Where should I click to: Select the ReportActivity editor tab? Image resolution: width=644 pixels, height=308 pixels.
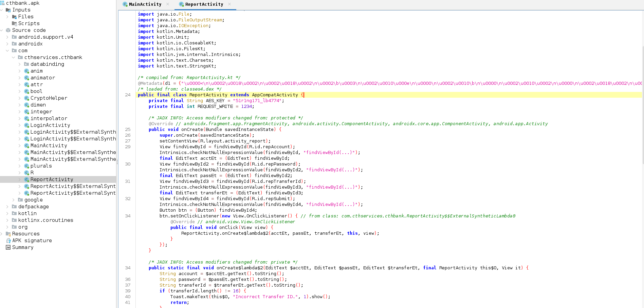click(204, 4)
